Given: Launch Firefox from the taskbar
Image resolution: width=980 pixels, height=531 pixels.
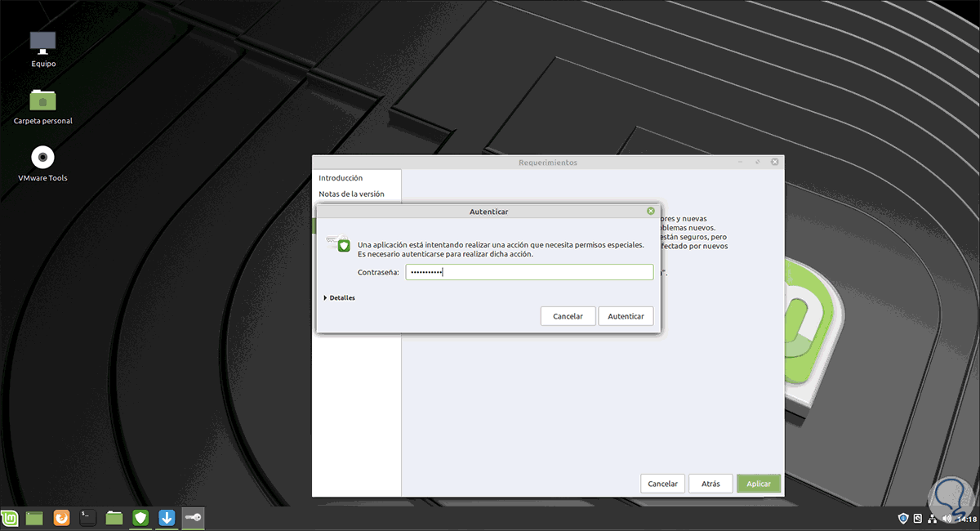Looking at the screenshot, I should [x=61, y=517].
